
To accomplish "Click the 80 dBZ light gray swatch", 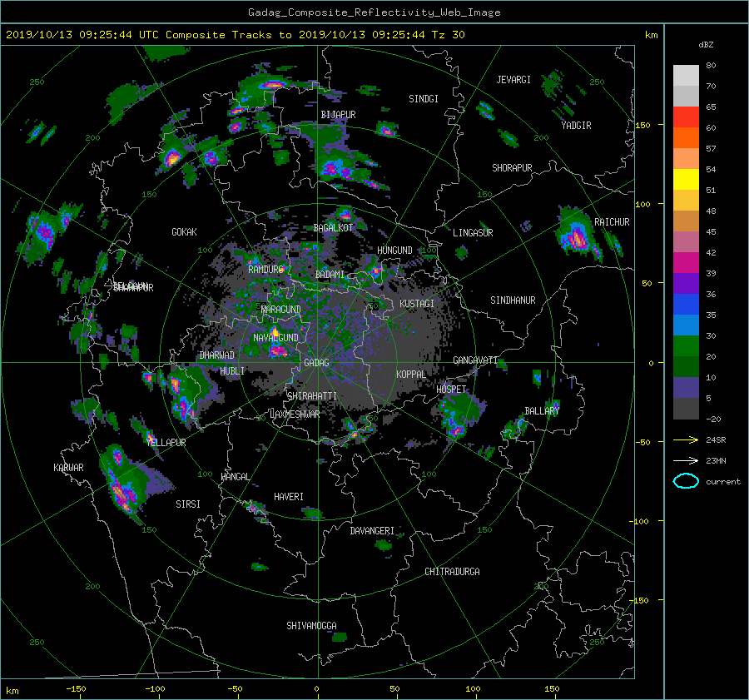I will point(686,75).
